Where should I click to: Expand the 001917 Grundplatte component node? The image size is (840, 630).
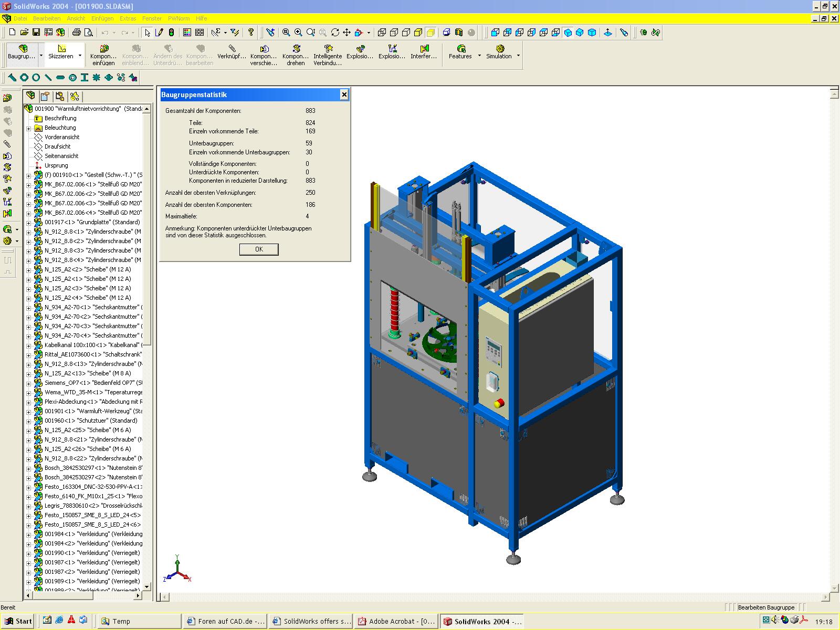point(29,223)
